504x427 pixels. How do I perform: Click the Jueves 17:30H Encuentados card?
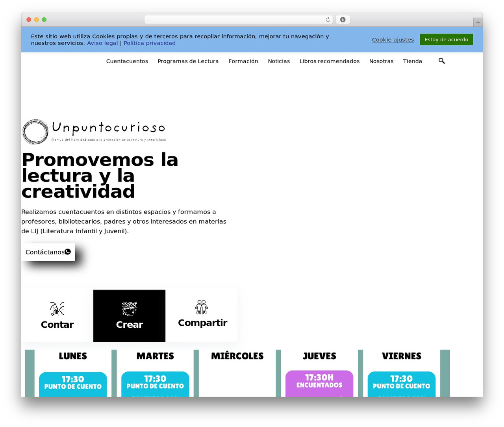pos(319,383)
